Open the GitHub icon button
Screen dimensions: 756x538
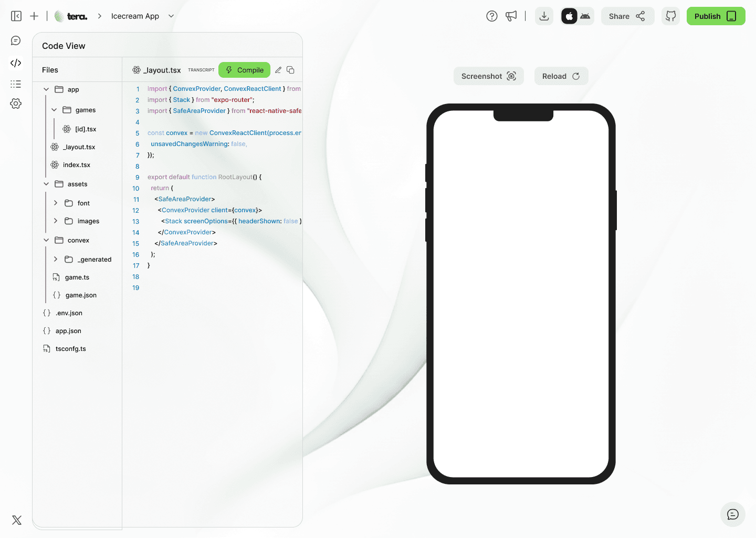click(671, 16)
